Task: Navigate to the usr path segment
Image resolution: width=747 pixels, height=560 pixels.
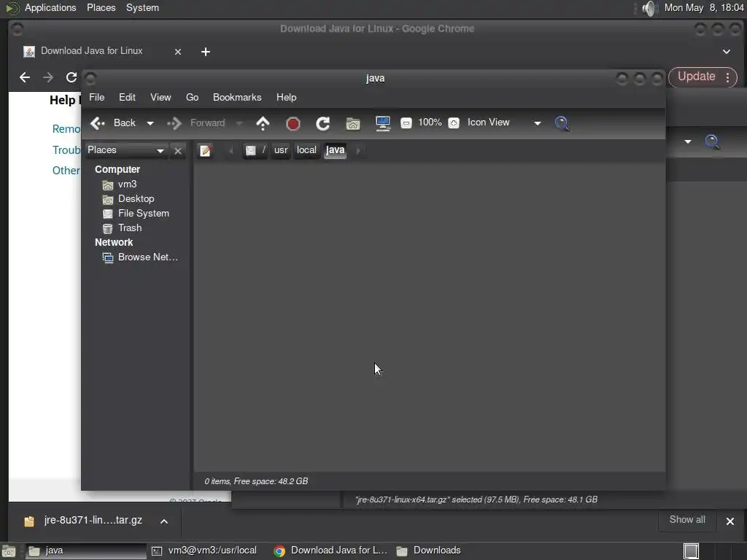Action: [x=281, y=150]
